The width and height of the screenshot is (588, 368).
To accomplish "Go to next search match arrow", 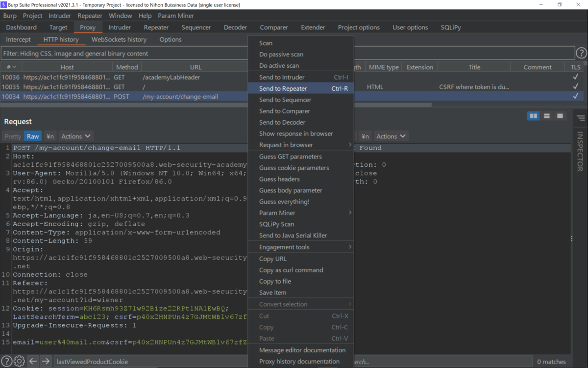I will click(46, 362).
